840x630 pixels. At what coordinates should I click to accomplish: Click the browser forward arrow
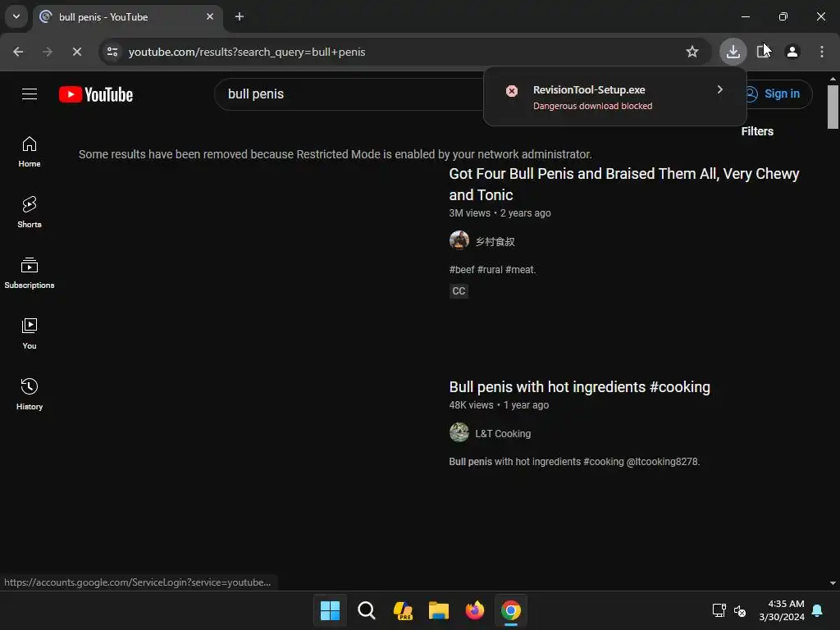(48, 52)
